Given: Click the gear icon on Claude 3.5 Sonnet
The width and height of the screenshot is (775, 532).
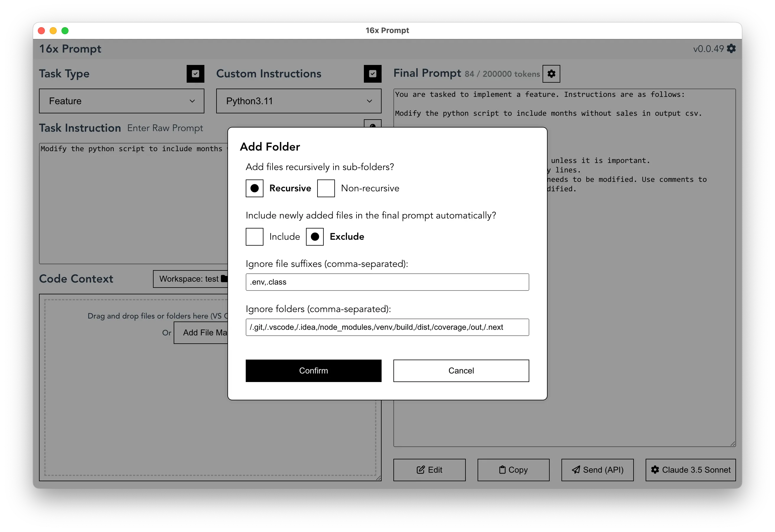Looking at the screenshot, I should [655, 470].
